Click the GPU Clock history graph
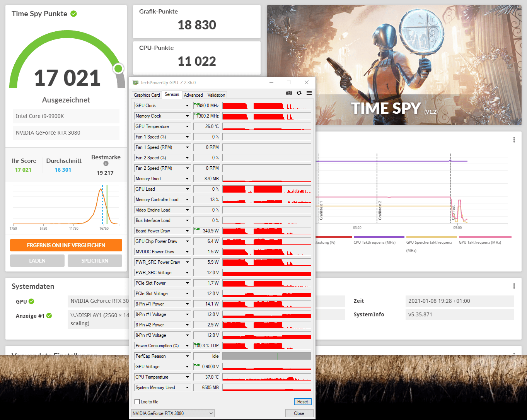This screenshot has height=420, width=527. [x=267, y=106]
